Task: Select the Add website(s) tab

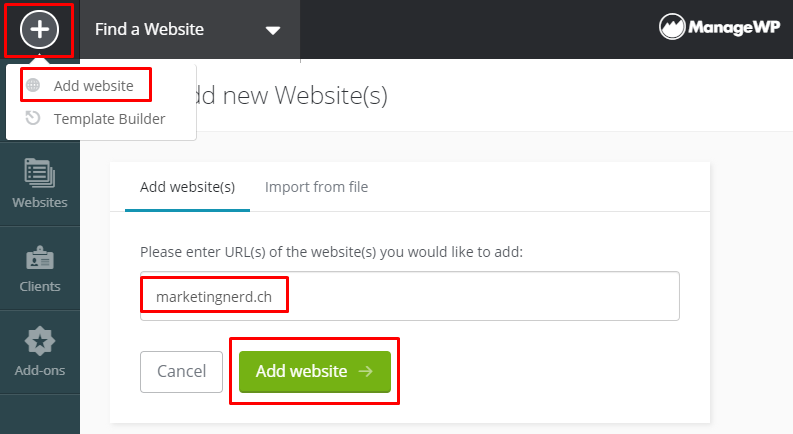Action: tap(188, 187)
